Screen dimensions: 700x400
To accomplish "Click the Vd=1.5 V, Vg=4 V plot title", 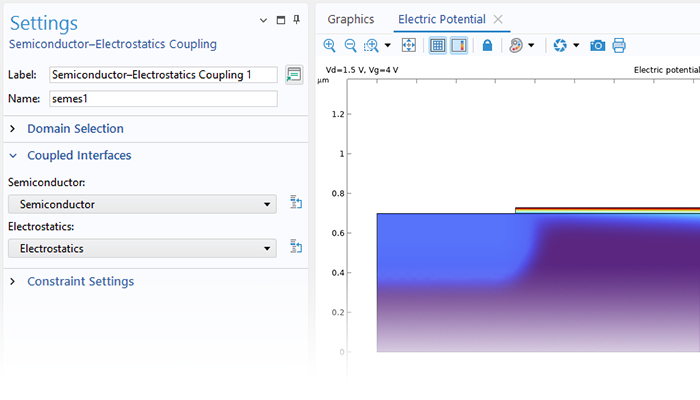I will [x=362, y=70].
